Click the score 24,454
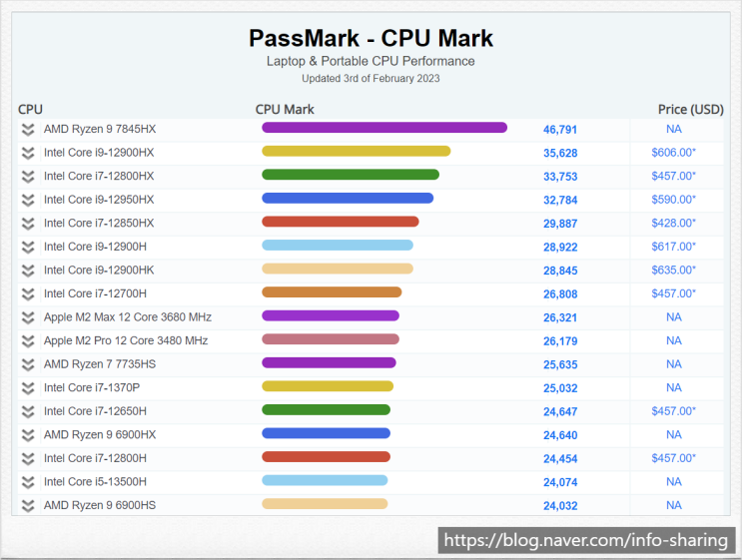Image resolution: width=742 pixels, height=560 pixels. 560,459
